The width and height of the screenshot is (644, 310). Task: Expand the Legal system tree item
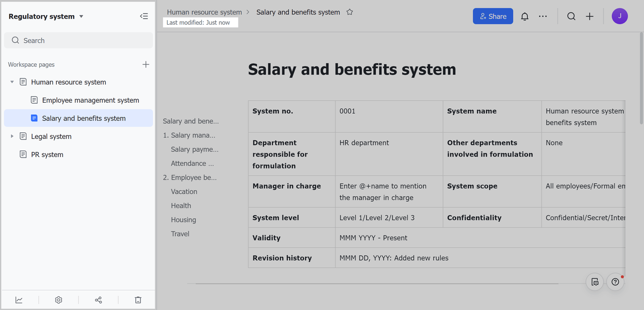12,136
